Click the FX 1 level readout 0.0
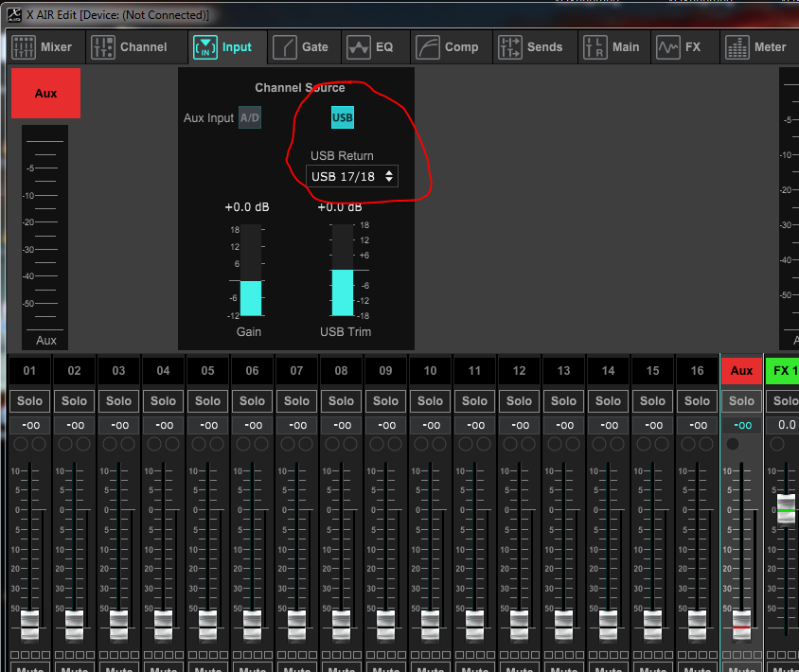 click(783, 425)
